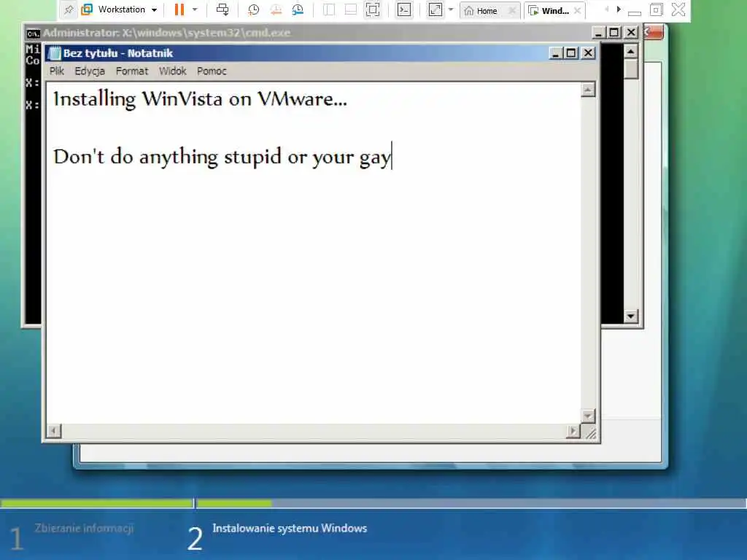Screen dimensions: 747x560
Task: Click the cmd.exe scrollbar thumb
Action: pyautogui.click(x=631, y=69)
